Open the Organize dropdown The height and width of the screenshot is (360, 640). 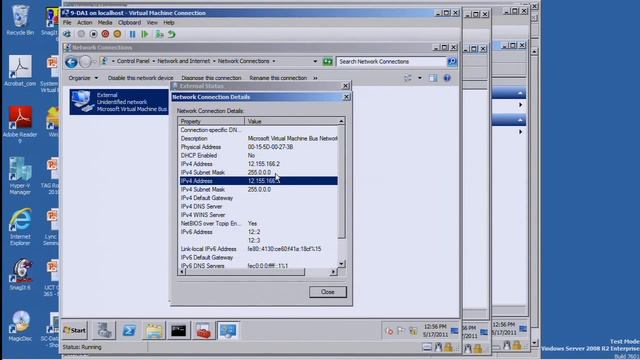point(83,78)
